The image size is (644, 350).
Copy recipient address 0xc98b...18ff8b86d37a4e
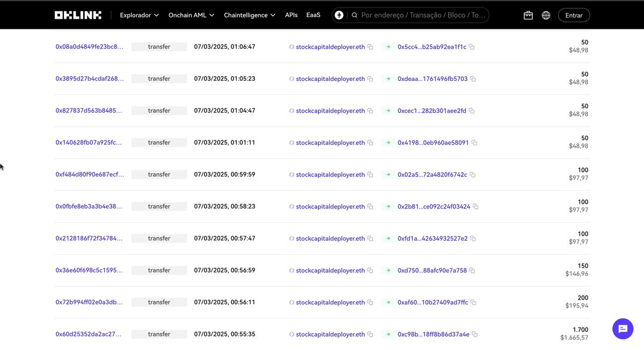tap(475, 334)
